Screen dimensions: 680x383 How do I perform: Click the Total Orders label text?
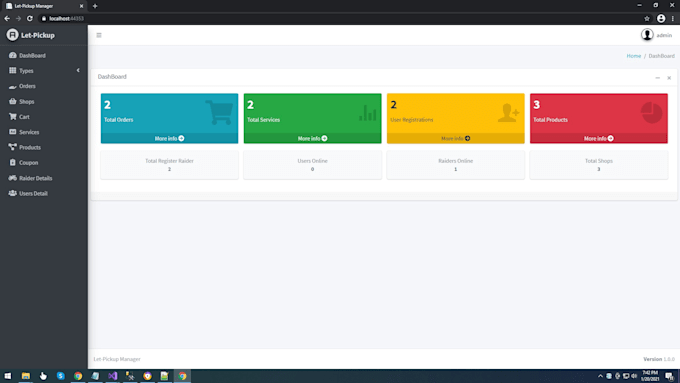[118, 120]
